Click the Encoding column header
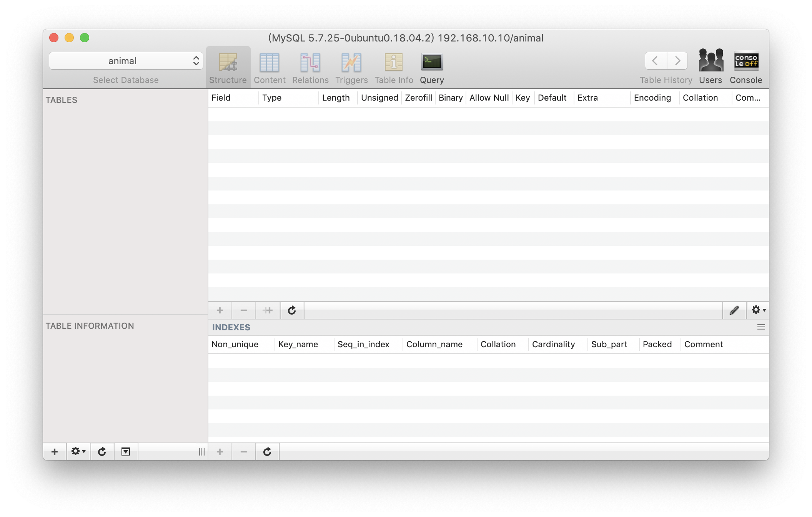The image size is (812, 517). 655,98
